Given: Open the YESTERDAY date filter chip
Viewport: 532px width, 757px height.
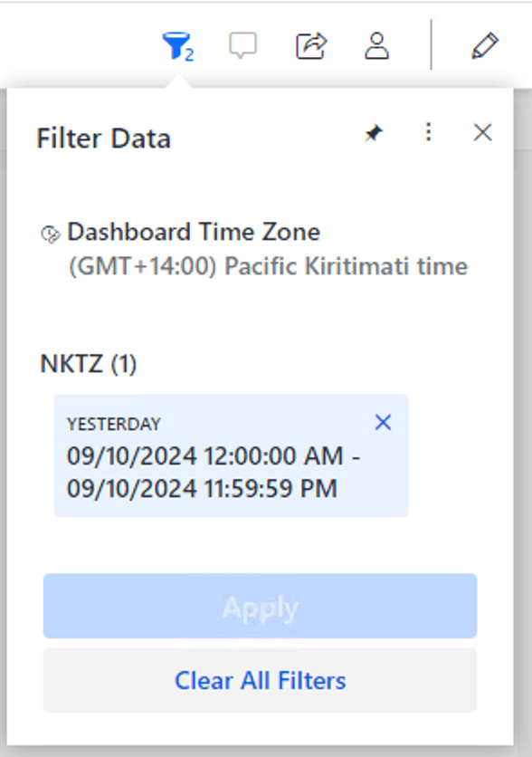Looking at the screenshot, I should 231,455.
